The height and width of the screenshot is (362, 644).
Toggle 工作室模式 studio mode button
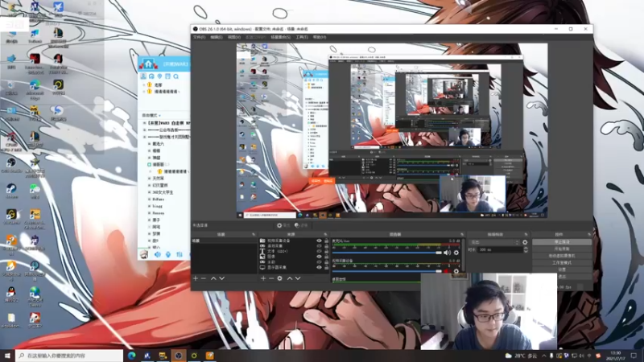coord(562,263)
